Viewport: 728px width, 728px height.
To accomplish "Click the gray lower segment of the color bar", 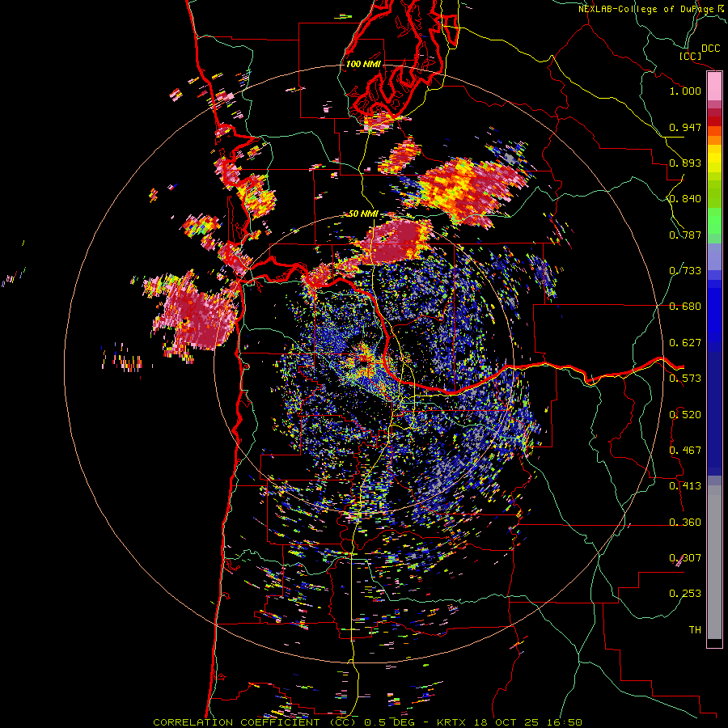I will [x=714, y=562].
